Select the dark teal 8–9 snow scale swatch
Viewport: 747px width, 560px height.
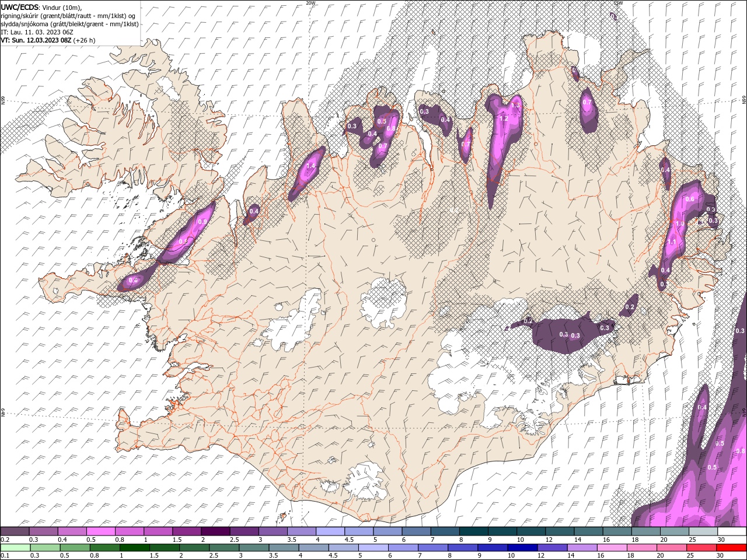tap(474, 531)
